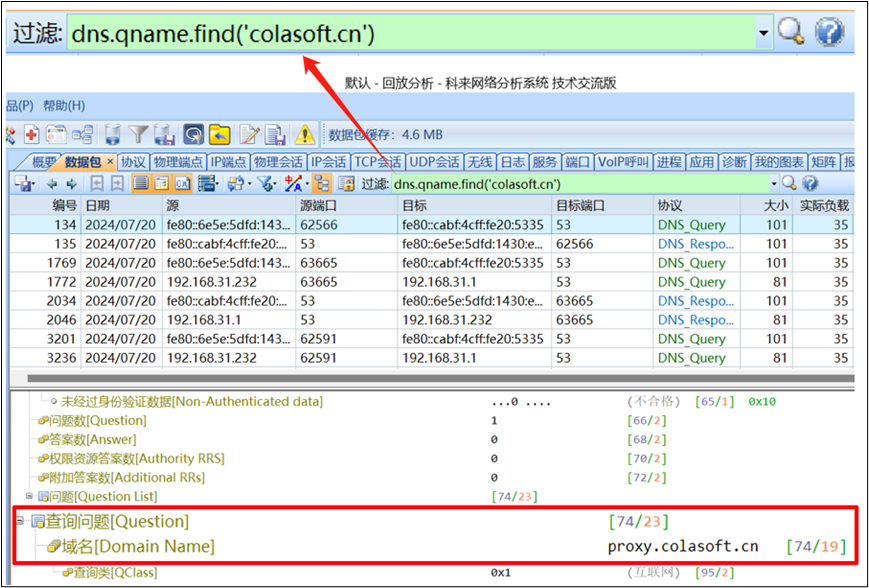Click the search magnifier beside the large filter bar

coord(791,32)
